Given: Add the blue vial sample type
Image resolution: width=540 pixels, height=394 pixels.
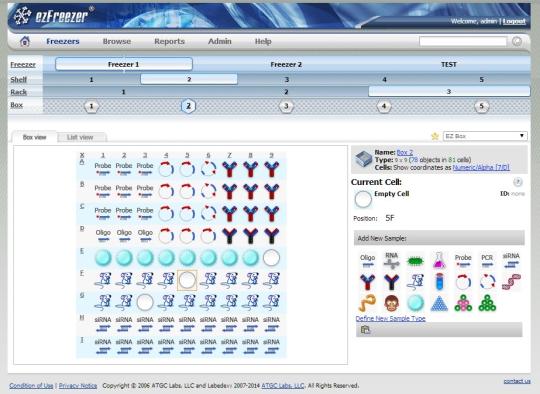Looking at the screenshot, I should pos(439,282).
